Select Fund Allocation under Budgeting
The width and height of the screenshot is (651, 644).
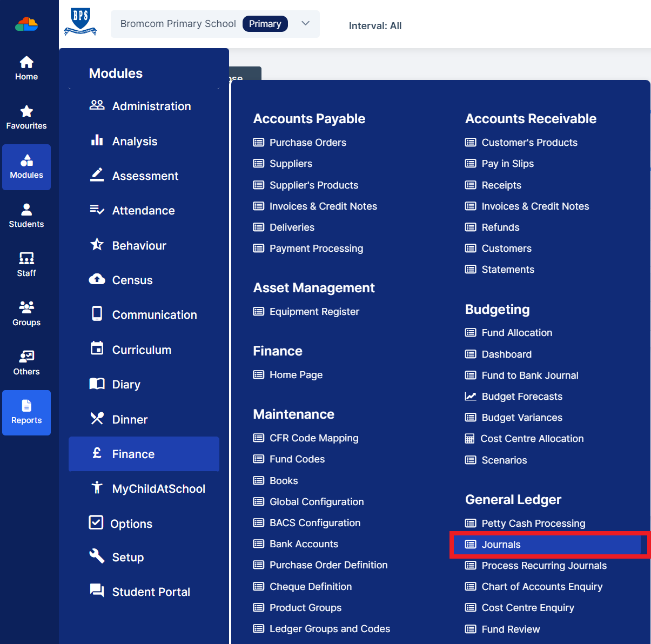click(x=516, y=332)
